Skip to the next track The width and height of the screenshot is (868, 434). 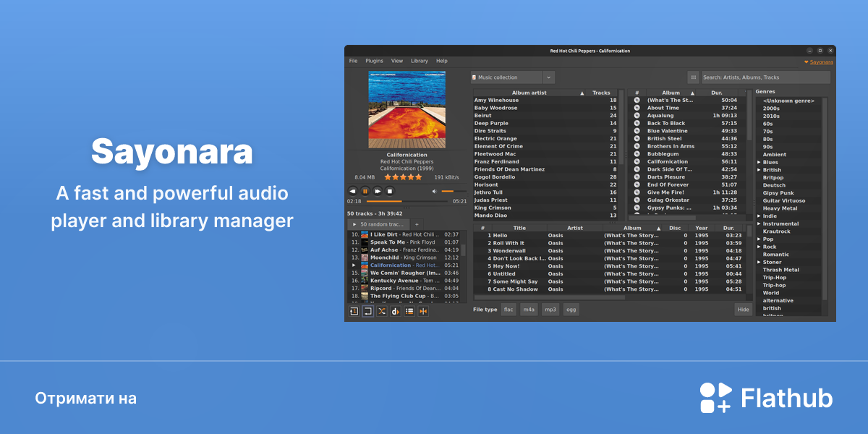pyautogui.click(x=378, y=191)
